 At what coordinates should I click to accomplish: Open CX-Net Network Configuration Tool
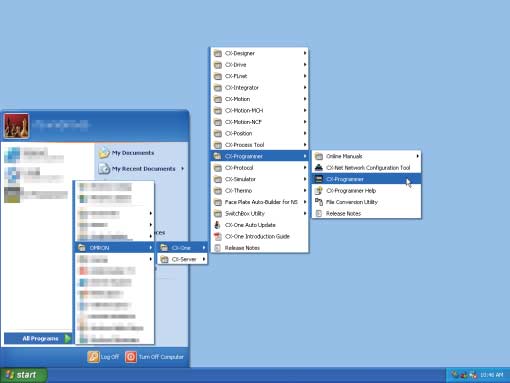pos(366,168)
